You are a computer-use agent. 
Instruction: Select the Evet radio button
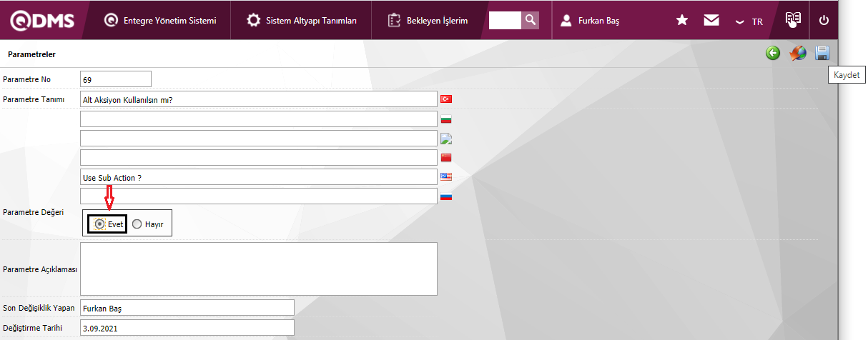99,224
